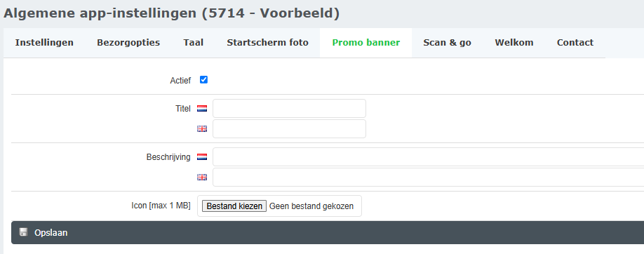Click the Promo banner tab
Image resolution: width=644 pixels, height=254 pixels.
(x=366, y=43)
